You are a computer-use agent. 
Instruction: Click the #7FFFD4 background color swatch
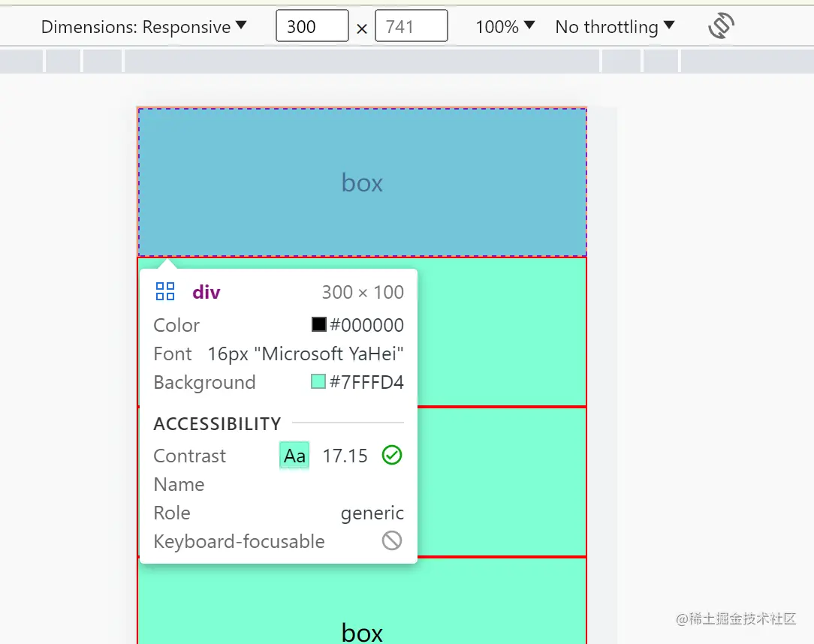pos(318,381)
